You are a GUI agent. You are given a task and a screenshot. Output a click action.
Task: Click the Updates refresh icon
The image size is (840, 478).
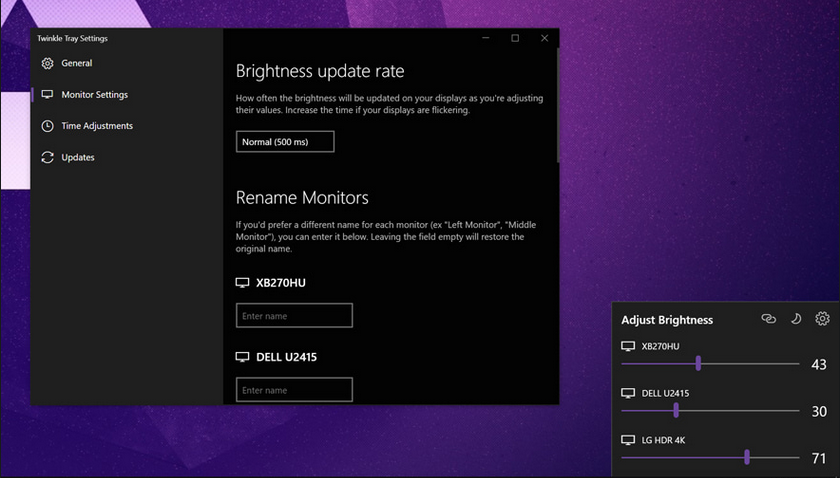pyautogui.click(x=48, y=157)
